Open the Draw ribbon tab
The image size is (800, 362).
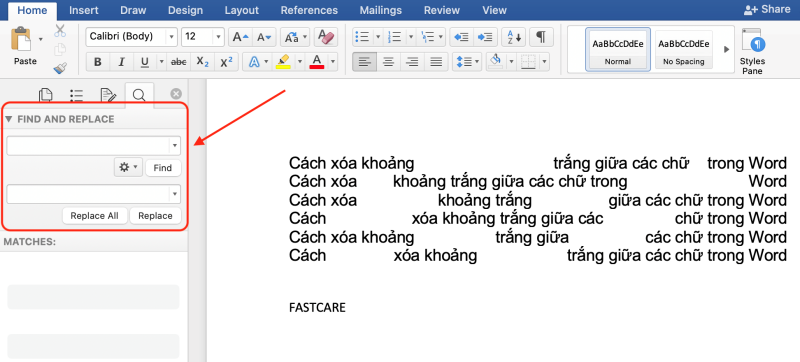coord(133,10)
